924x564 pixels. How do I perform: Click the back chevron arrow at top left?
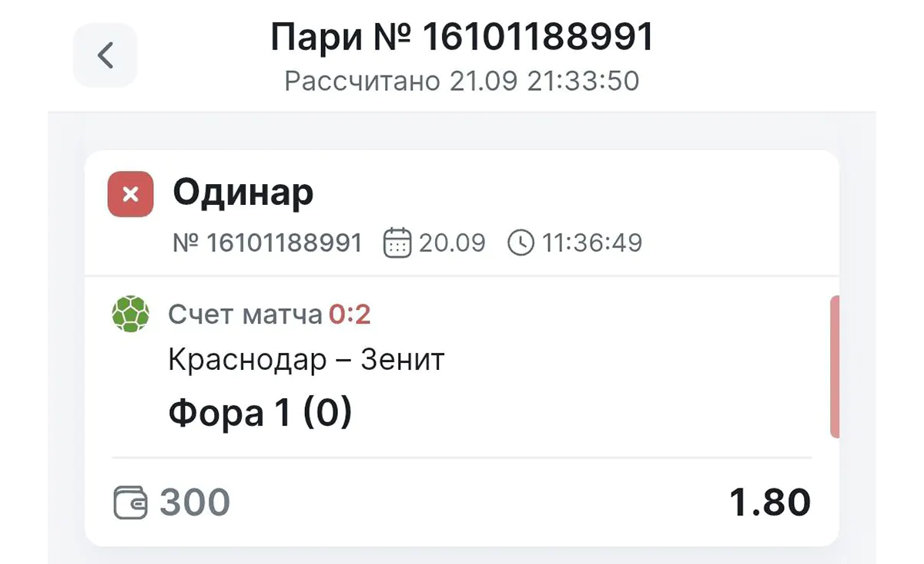pyautogui.click(x=105, y=55)
